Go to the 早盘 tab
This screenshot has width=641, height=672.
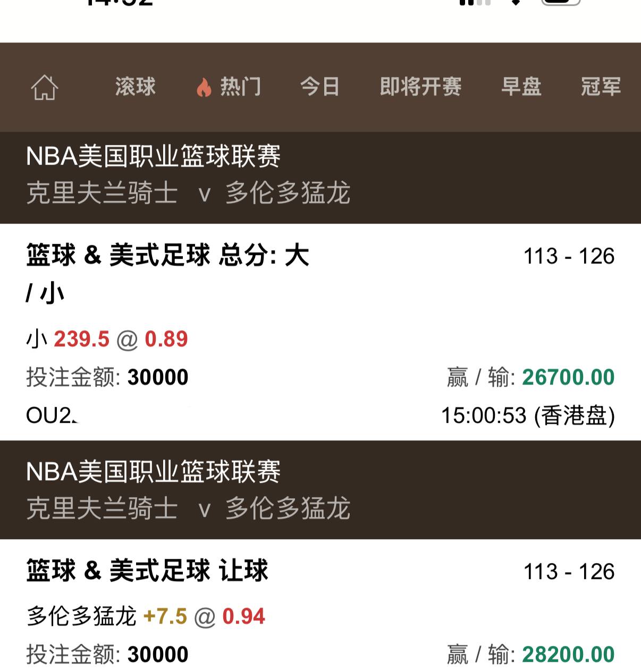(521, 87)
